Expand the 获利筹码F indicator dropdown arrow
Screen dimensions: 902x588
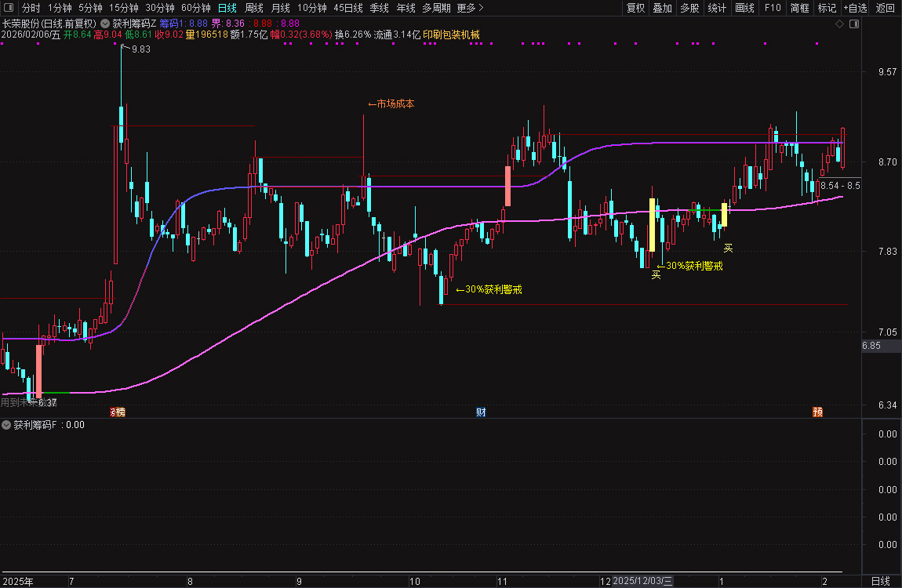[7, 425]
